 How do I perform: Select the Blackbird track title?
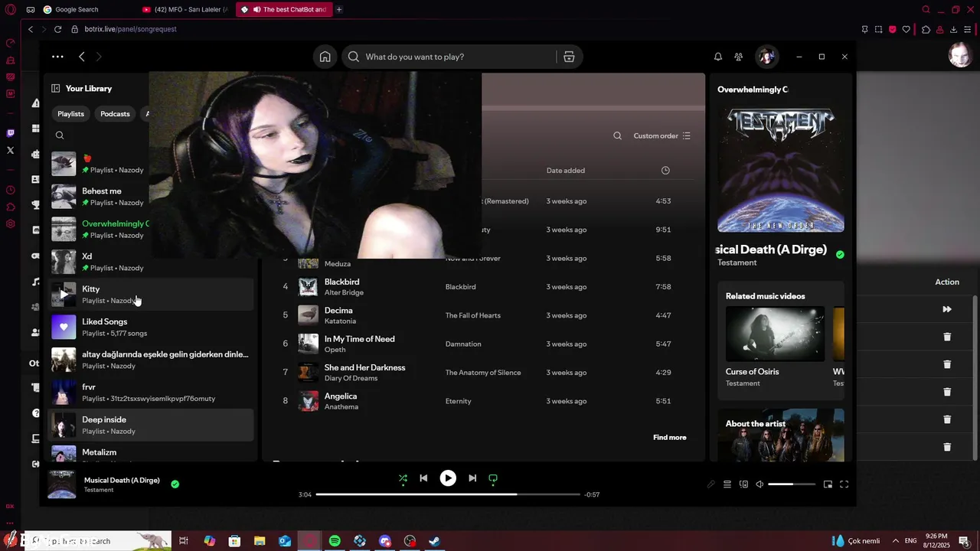(x=341, y=282)
